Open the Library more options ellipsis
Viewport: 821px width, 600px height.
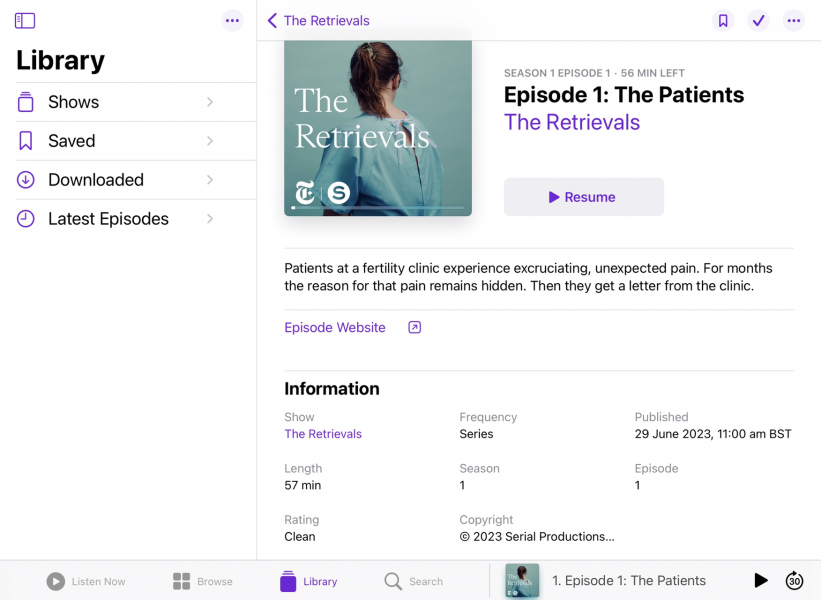232,21
